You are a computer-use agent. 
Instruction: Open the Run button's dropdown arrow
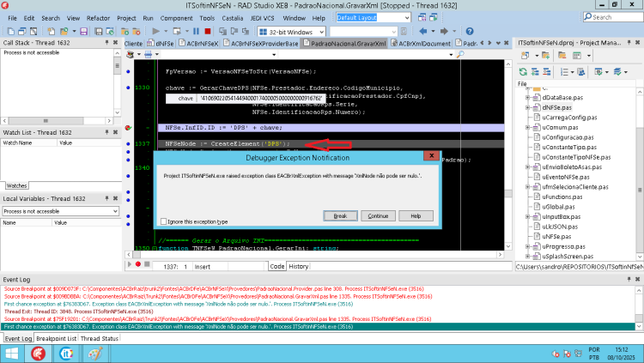coord(166,31)
